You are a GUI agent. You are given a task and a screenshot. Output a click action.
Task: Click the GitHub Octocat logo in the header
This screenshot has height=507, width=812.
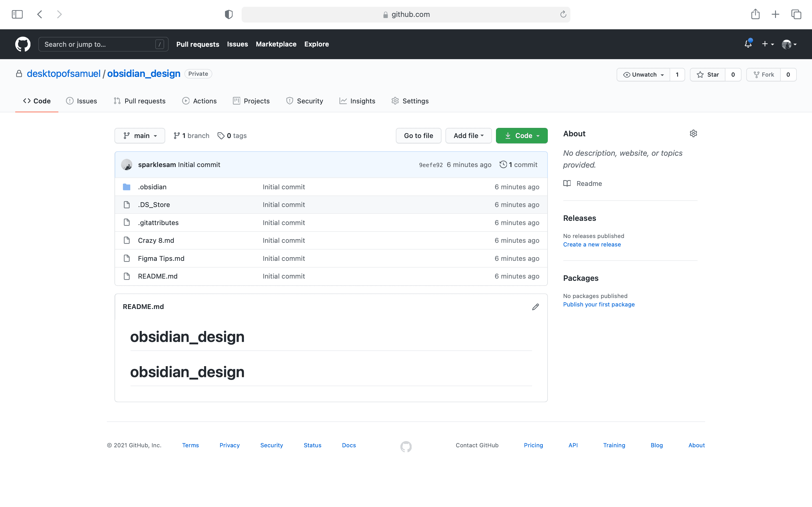pyautogui.click(x=23, y=44)
